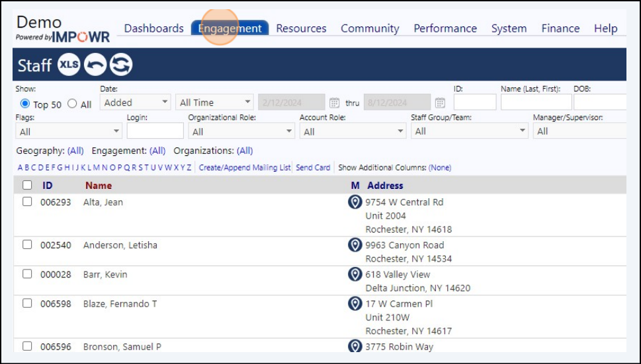Check the box for Bronson, Samuel P

[x=27, y=346]
